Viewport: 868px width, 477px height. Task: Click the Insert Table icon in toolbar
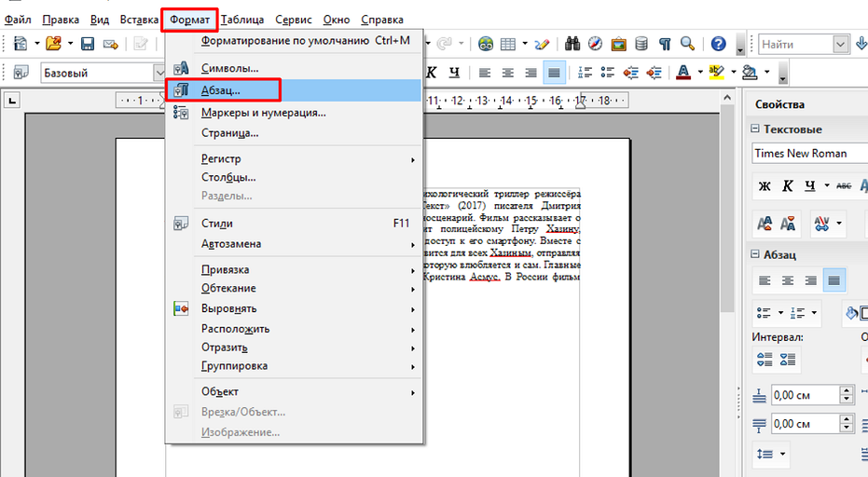(509, 44)
